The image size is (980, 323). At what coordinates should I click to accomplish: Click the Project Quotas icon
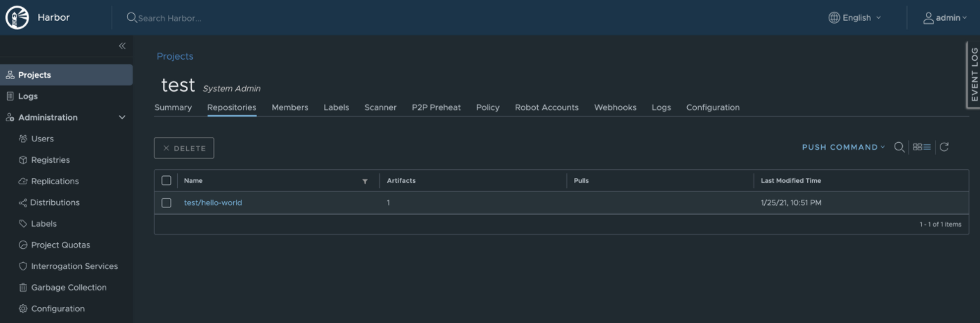coord(23,245)
